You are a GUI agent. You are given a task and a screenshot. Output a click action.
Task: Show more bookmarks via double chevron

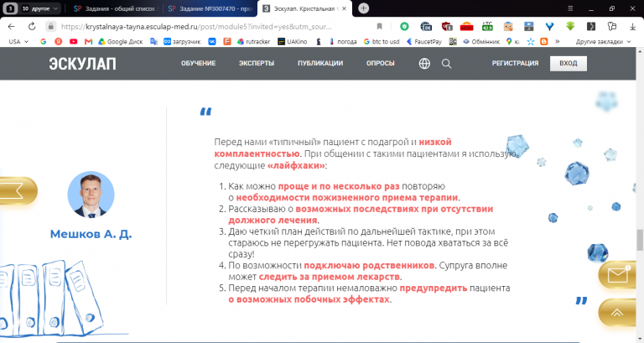pos(558,41)
